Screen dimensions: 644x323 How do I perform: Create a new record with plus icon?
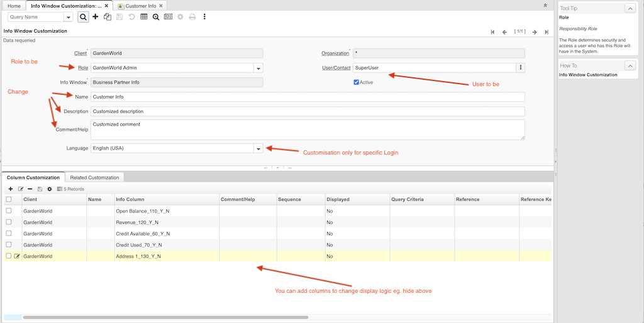(x=95, y=17)
